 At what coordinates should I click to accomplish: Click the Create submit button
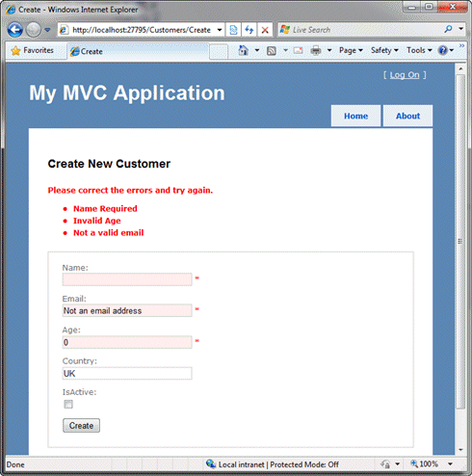[81, 426]
